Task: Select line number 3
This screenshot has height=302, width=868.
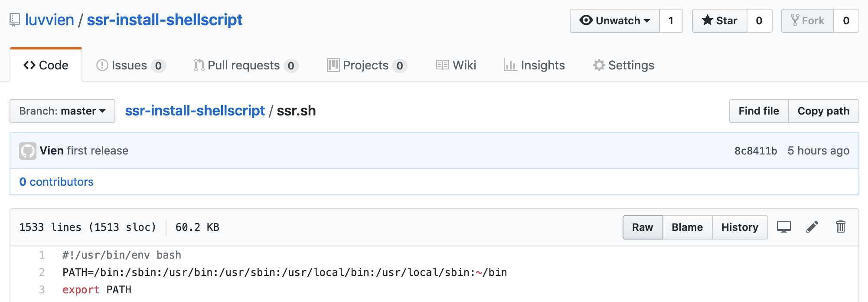Action: tap(42, 290)
